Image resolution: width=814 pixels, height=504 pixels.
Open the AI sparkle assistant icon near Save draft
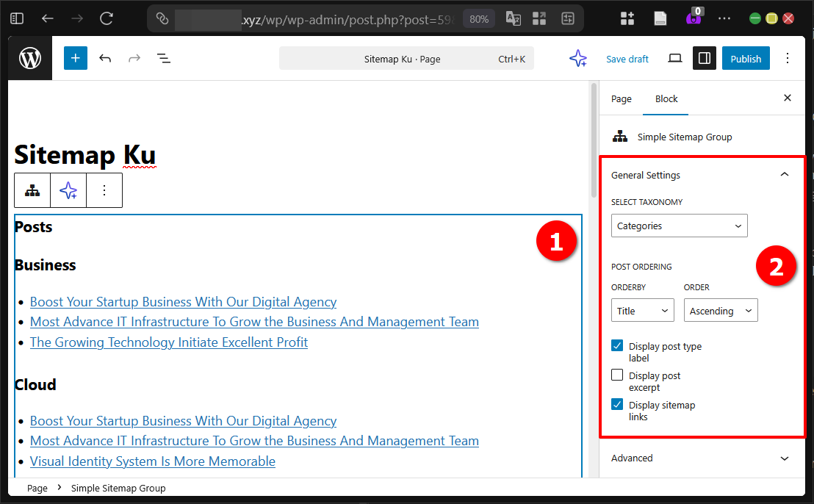[578, 58]
